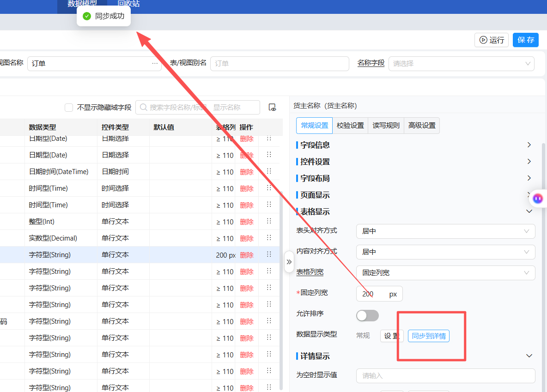
Task: Click the ellipsis icon in 订单 field
Action: click(155, 63)
